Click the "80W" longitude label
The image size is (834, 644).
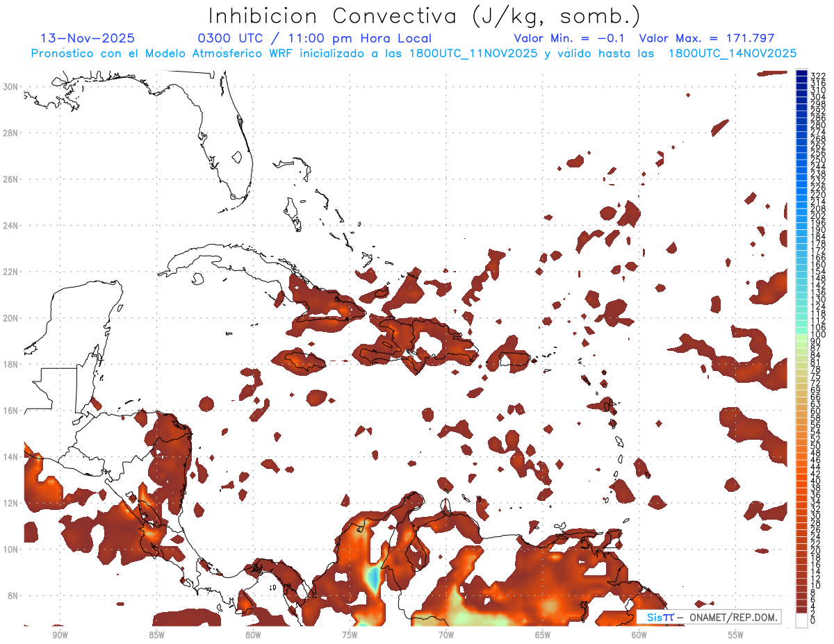253,635
